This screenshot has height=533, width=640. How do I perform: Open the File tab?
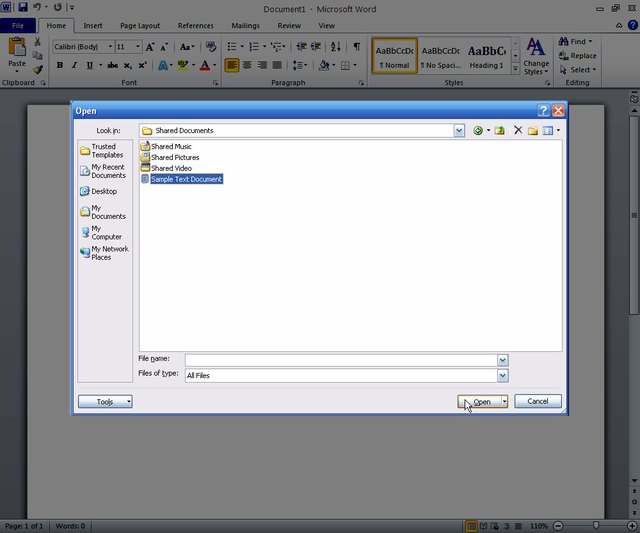pyautogui.click(x=18, y=25)
